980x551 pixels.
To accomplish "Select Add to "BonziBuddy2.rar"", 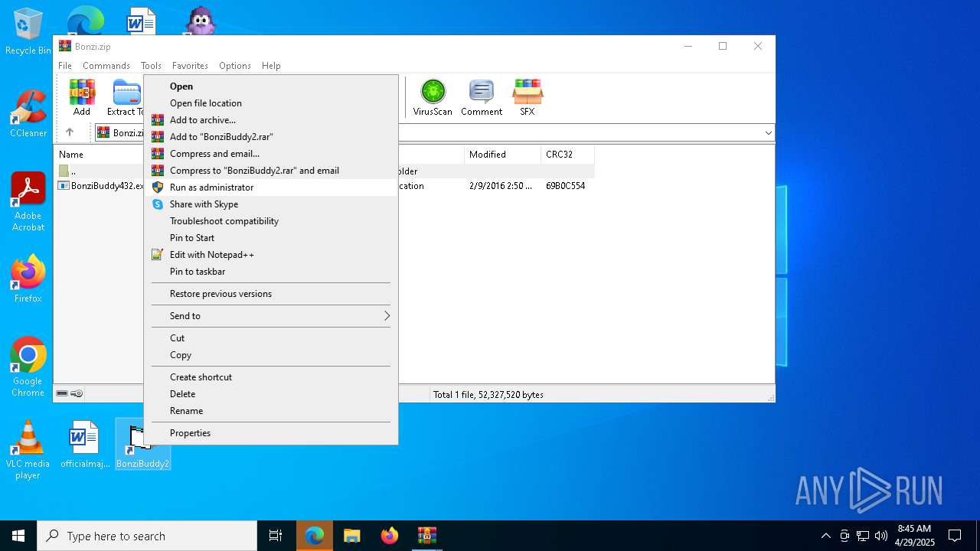I will coord(271,137).
